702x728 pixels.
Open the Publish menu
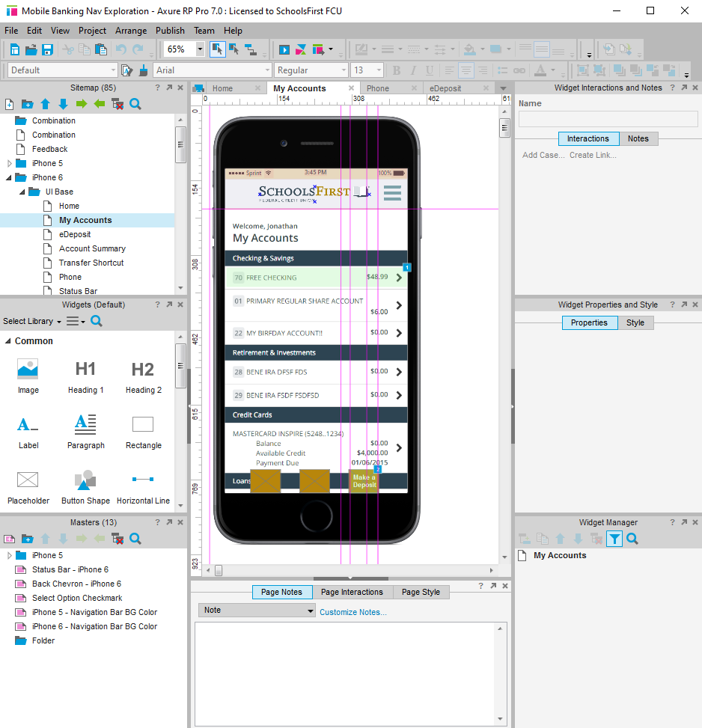point(170,31)
